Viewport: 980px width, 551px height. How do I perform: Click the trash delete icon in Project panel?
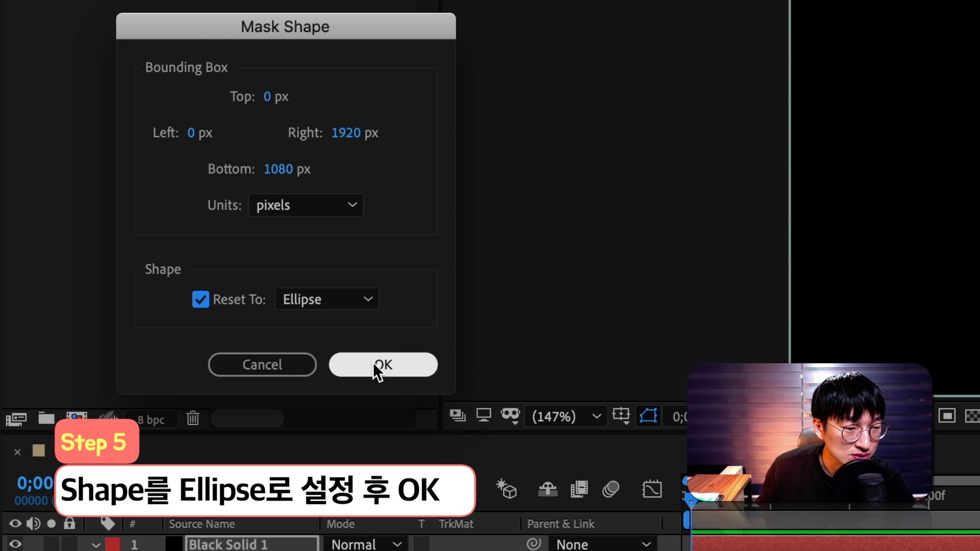click(192, 418)
